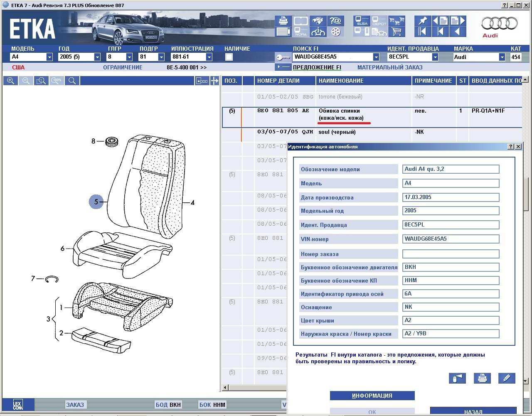The height and width of the screenshot is (416, 532).
Task: Open the ГОД dropdown showing 2005 (5)
Action: (97, 57)
